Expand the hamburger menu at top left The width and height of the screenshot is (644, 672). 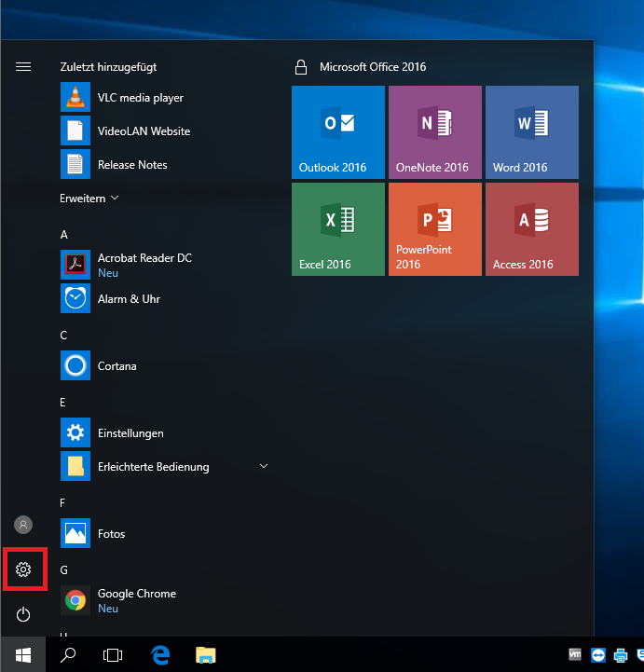[x=24, y=67]
